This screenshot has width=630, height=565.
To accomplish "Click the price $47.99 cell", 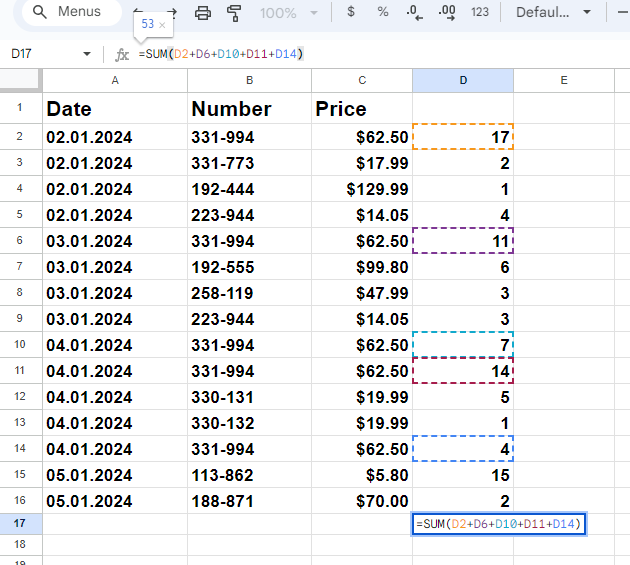I will [x=362, y=293].
